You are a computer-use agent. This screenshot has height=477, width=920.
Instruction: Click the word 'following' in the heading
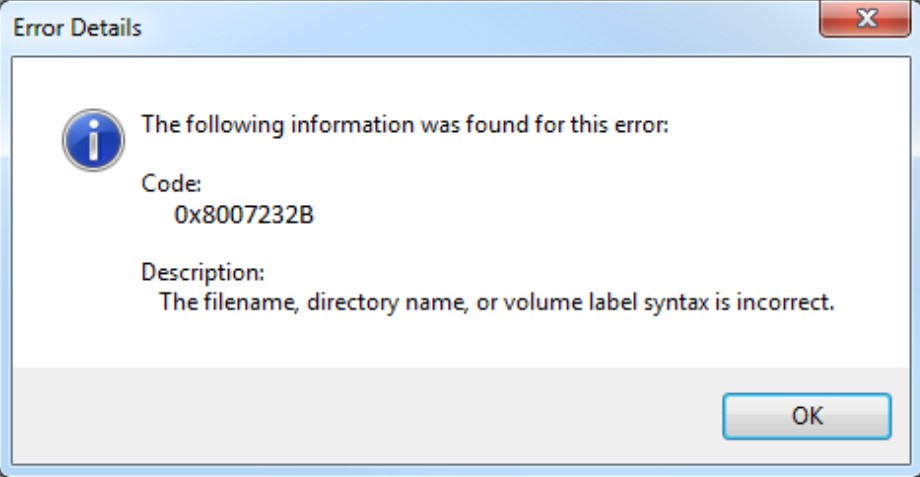point(235,125)
